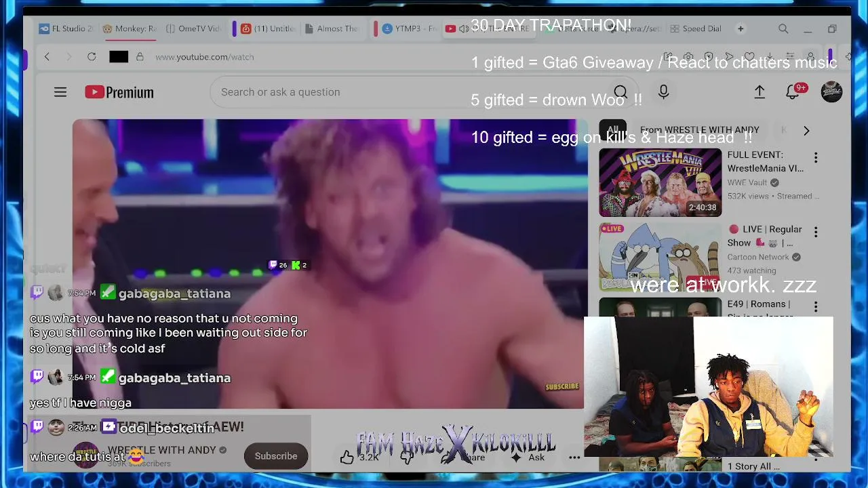Image resolution: width=868 pixels, height=488 pixels.
Task: Open the Cartoon Network channel link
Action: tap(758, 257)
